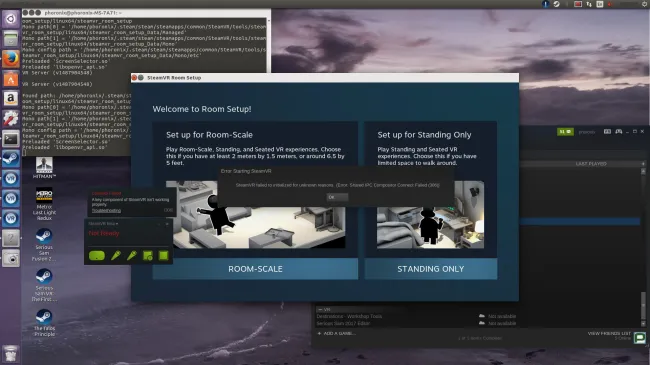This screenshot has height=365, width=650.
Task: Select Serious Sam 2017 Editor entry
Action: pos(343,323)
